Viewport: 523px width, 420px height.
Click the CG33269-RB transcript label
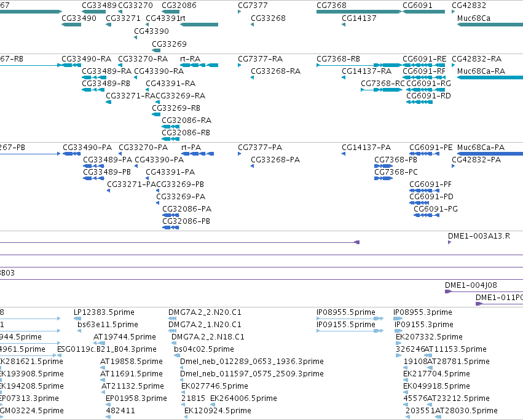(176, 108)
